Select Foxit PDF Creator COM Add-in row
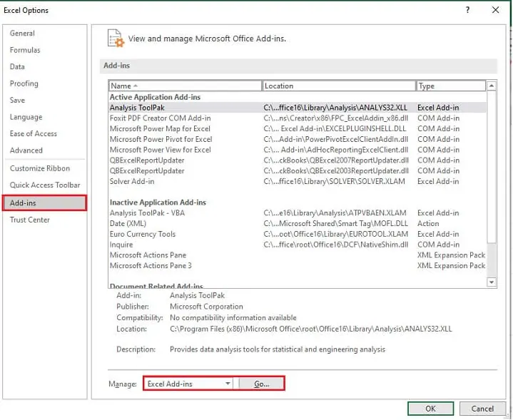 point(297,118)
